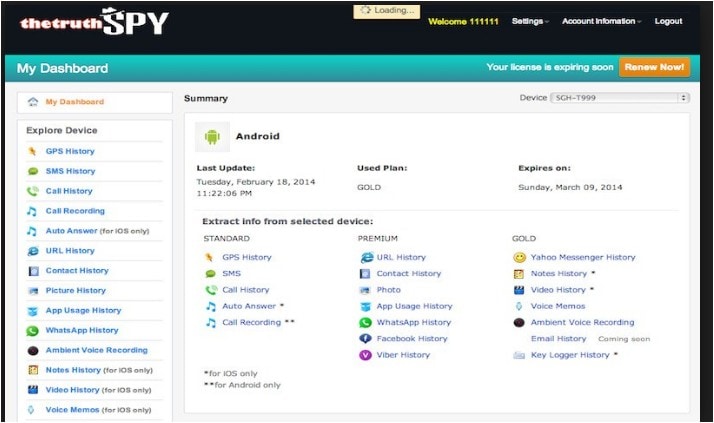Expand the Settings menu
Viewport: 714px width, 423px height.
coord(530,21)
